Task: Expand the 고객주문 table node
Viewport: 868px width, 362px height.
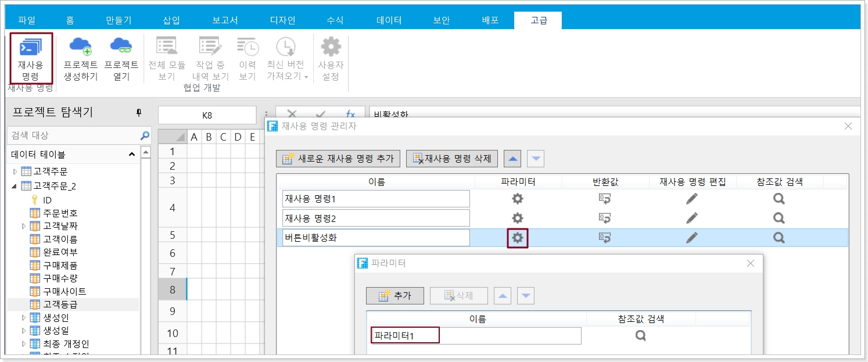Action: click(x=16, y=171)
